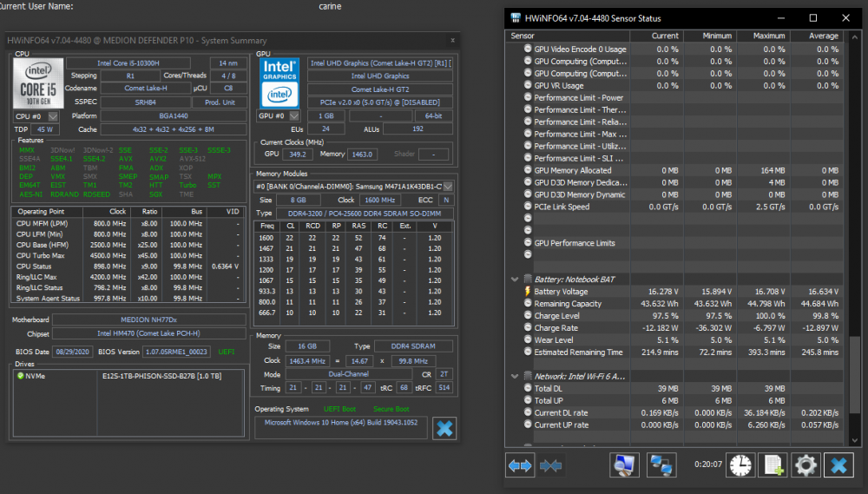Click the Intel Graphics GPU logo

(x=280, y=82)
